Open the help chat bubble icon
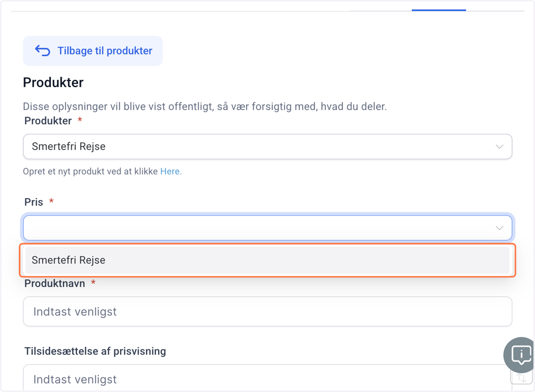This screenshot has width=535, height=392. coord(520,355)
